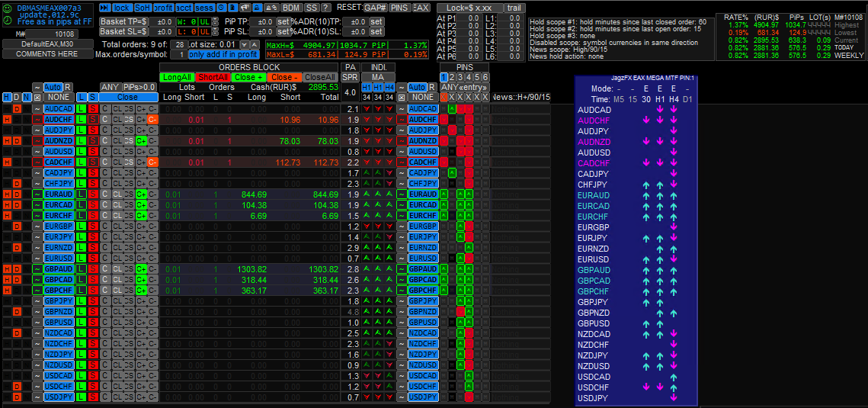The width and height of the screenshot is (868, 408).
Task: Click the orange Close - button
Action: pos(284,77)
